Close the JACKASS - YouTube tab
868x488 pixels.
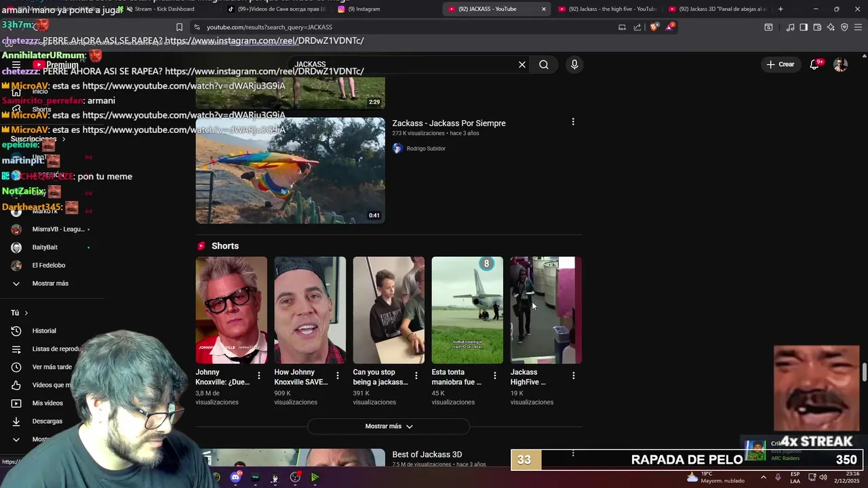(543, 9)
